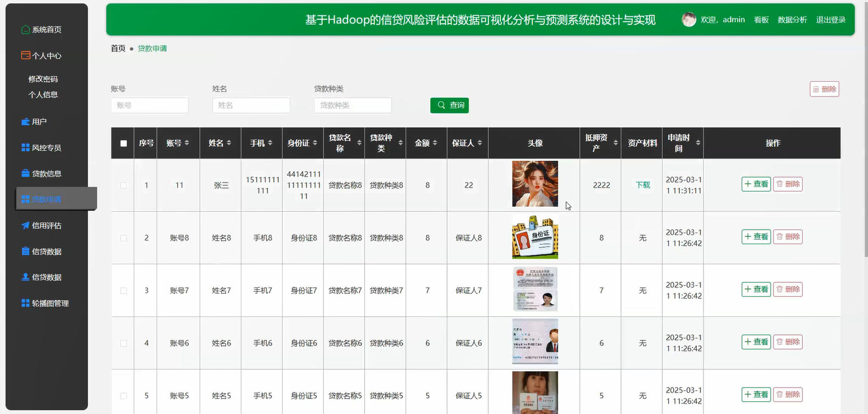Image resolution: width=868 pixels, height=414 pixels.
Task: Click the 姓名 search input field
Action: (251, 105)
